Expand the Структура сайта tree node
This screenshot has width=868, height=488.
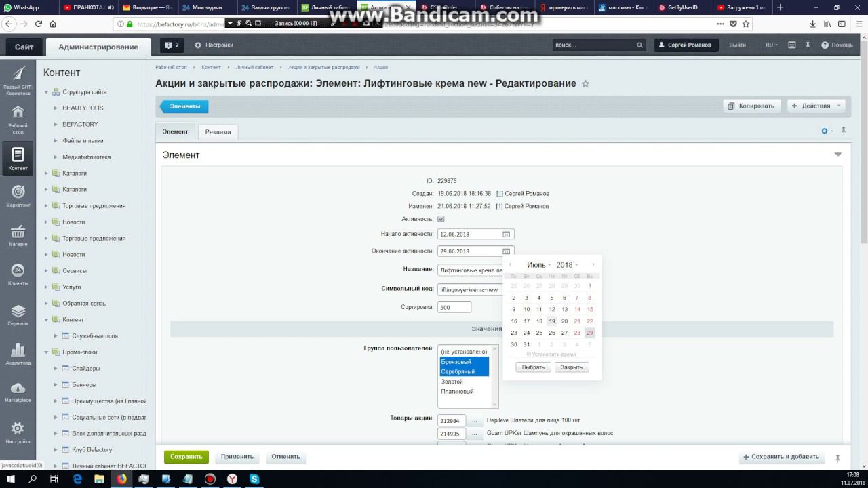coord(47,92)
